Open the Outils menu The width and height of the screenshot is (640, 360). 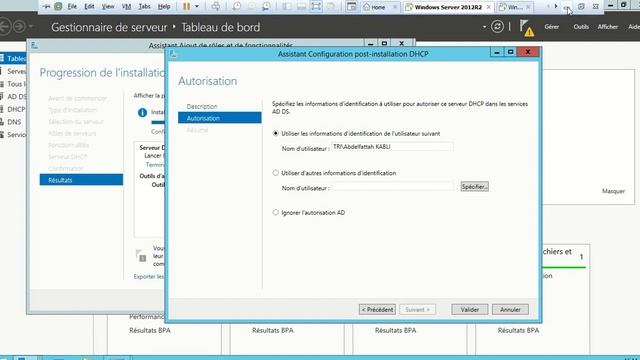coord(581,27)
